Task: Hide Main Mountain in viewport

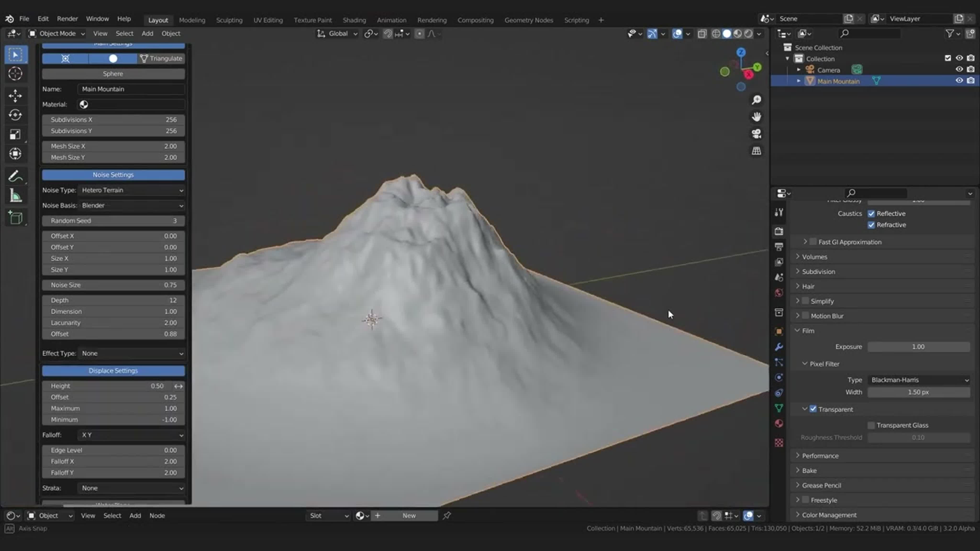Action: 959,81
